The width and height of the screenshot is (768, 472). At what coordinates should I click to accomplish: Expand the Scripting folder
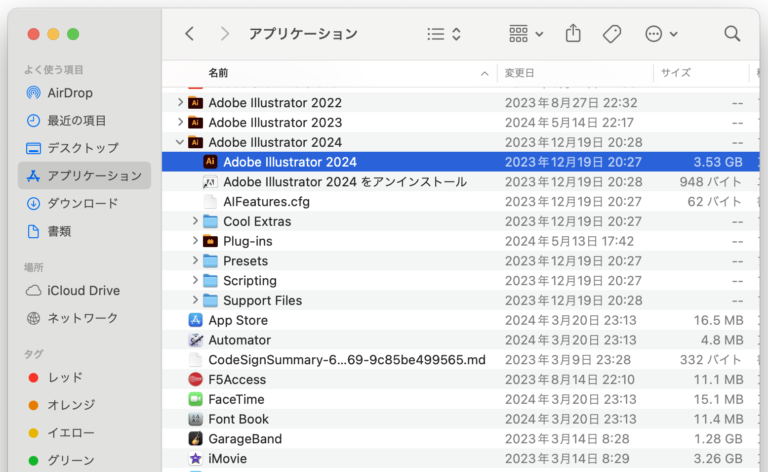click(194, 280)
